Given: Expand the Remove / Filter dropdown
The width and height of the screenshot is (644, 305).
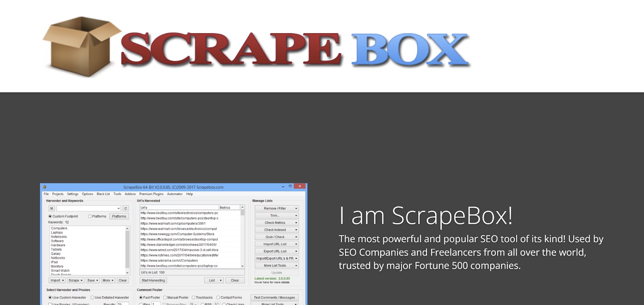Looking at the screenshot, I should pos(277,208).
